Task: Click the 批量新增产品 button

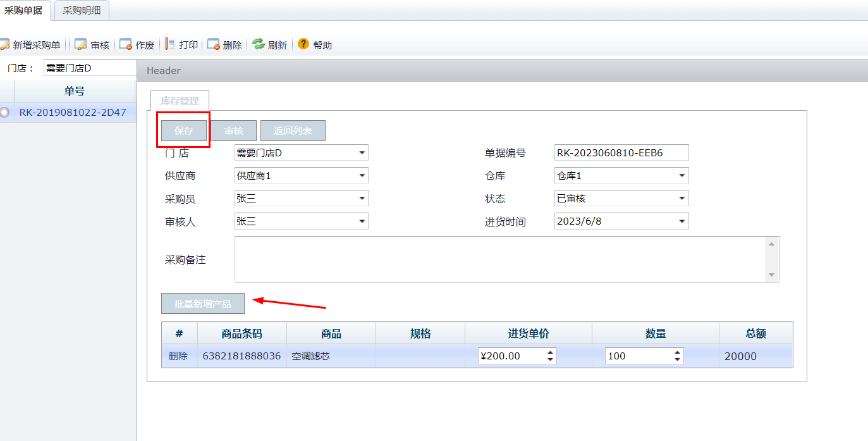Action: [203, 304]
